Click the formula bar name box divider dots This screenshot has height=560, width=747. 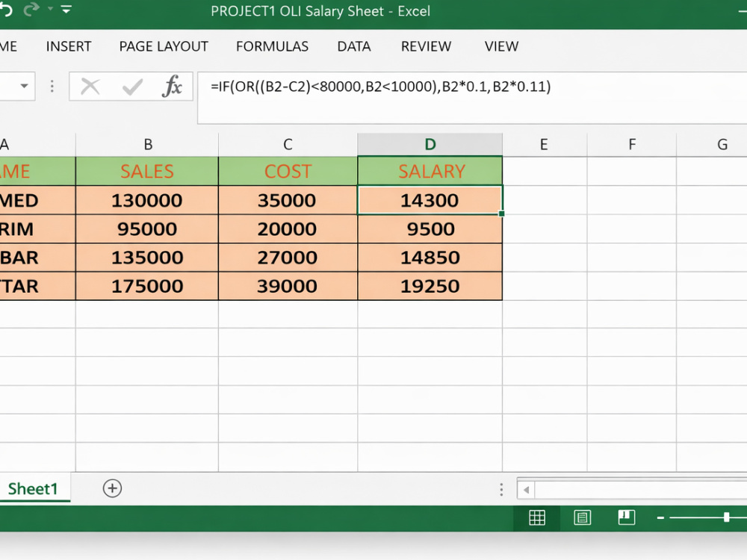point(52,86)
